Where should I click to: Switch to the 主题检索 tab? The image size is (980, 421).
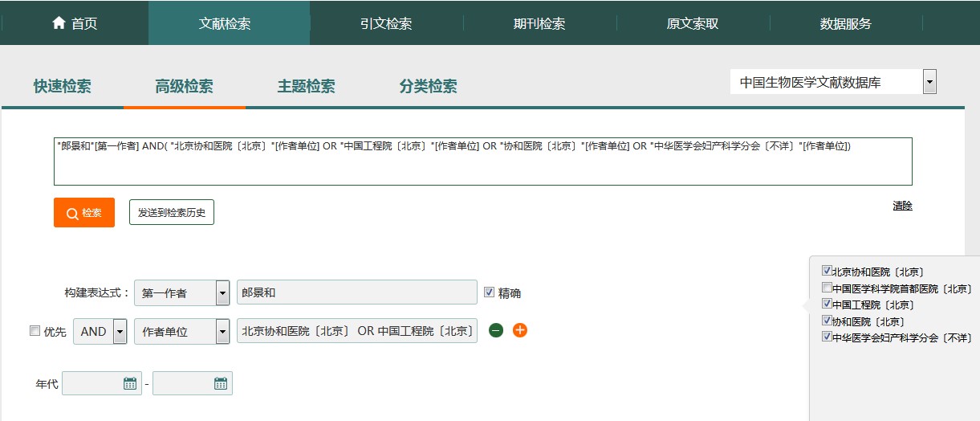(x=306, y=87)
